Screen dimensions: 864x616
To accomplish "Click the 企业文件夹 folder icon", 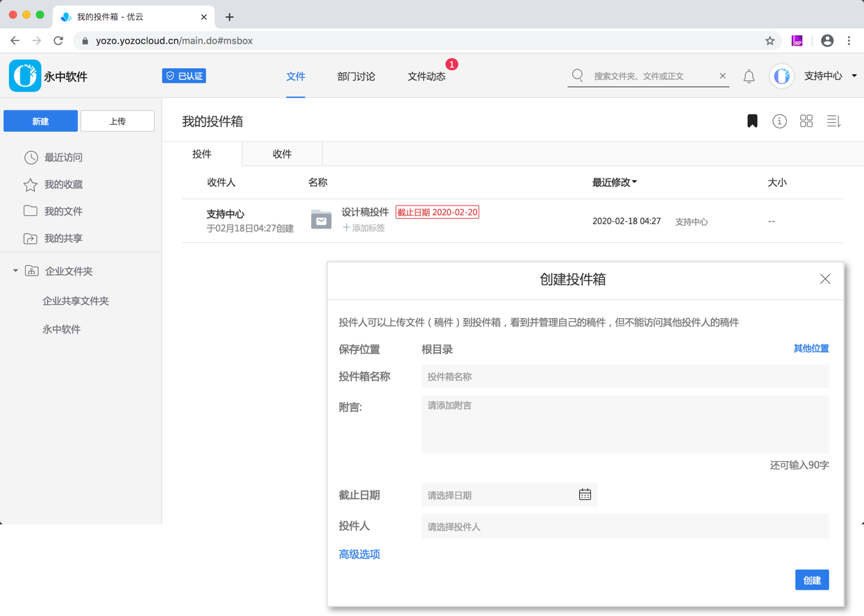I will coord(32,271).
